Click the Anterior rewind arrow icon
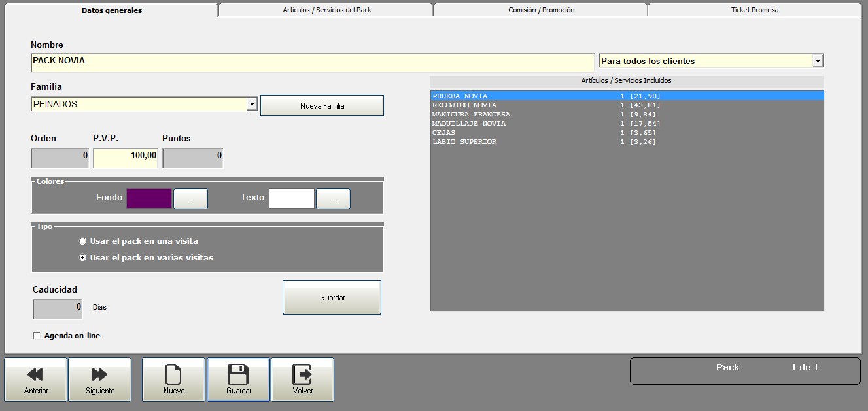The width and height of the screenshot is (868, 411). pos(35,374)
